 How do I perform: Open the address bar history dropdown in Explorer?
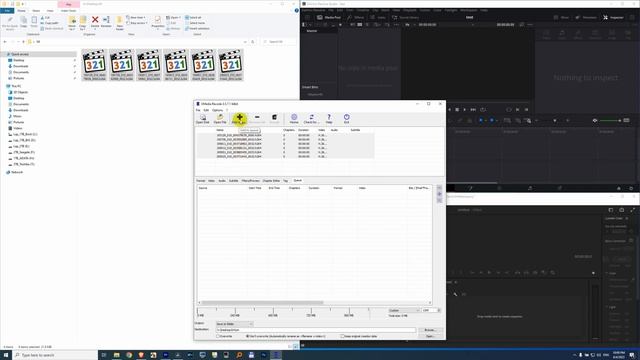(245, 42)
